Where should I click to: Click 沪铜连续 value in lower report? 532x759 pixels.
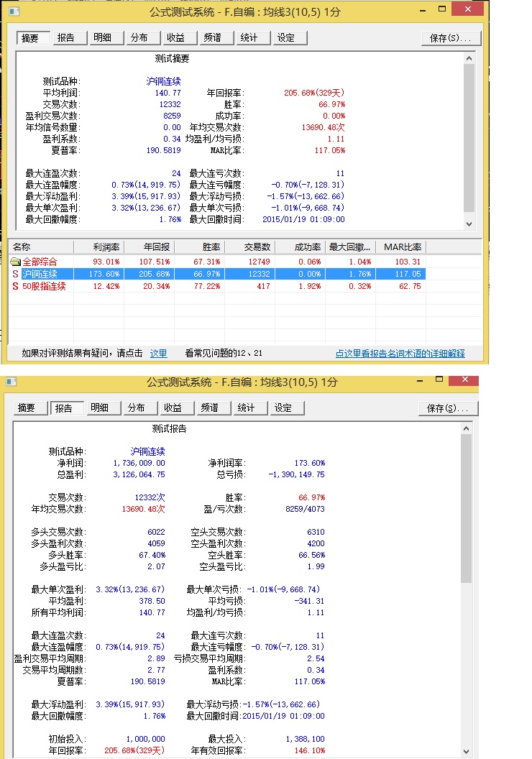pos(147,451)
